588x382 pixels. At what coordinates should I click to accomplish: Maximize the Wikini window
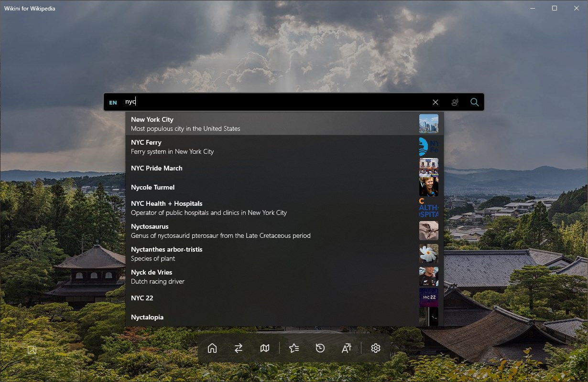click(x=555, y=8)
